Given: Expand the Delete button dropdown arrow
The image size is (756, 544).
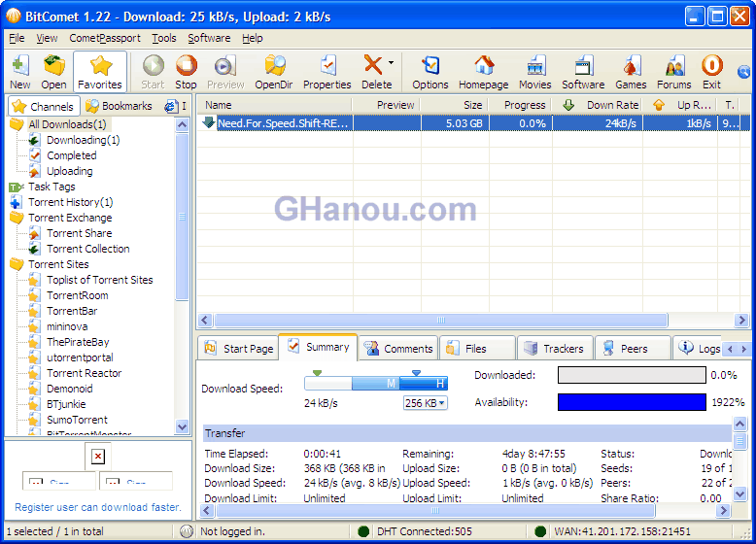Looking at the screenshot, I should (x=391, y=62).
